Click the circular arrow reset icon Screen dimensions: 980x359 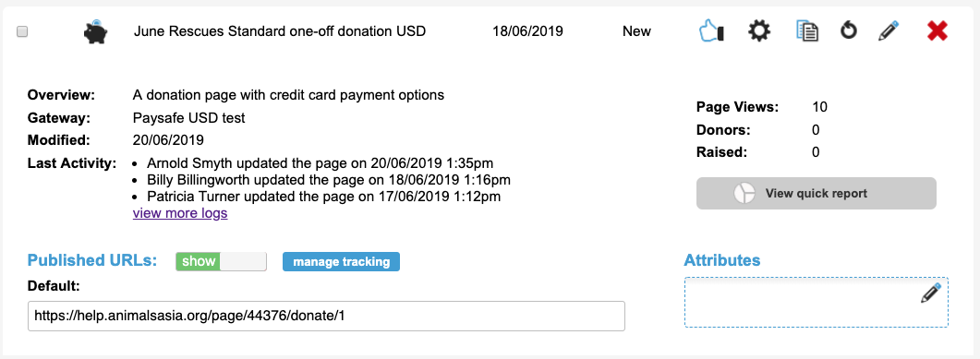point(848,30)
